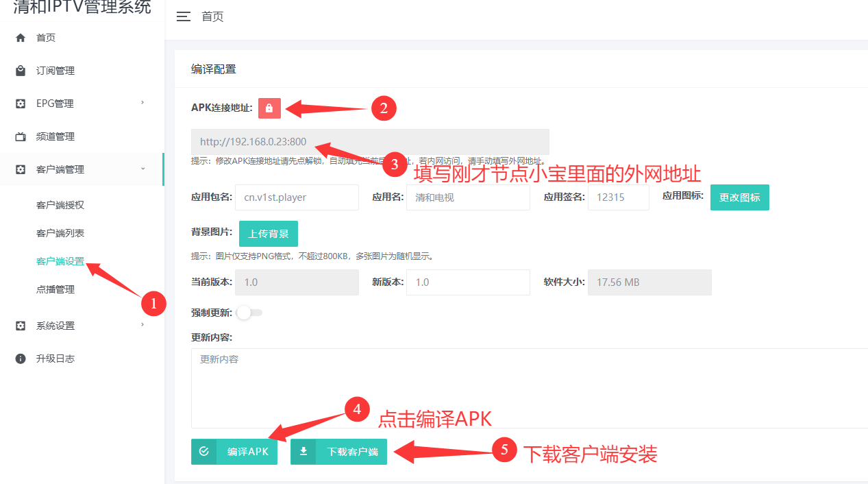Click the 编译配置 panel title
The height and width of the screenshot is (484, 868).
coord(213,69)
